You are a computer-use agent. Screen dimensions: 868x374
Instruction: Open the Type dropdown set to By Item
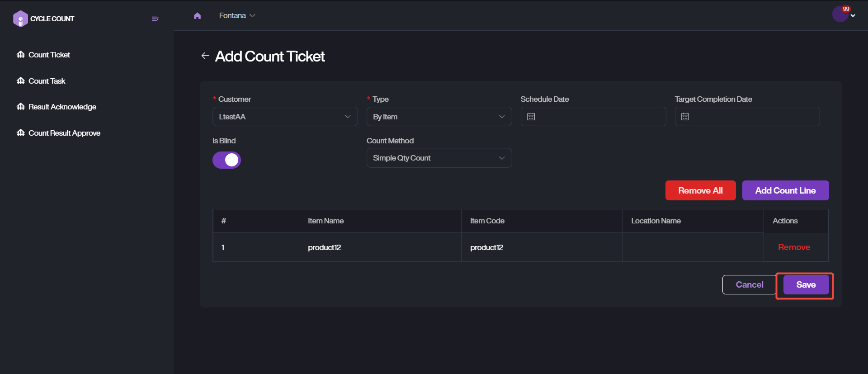coord(439,117)
